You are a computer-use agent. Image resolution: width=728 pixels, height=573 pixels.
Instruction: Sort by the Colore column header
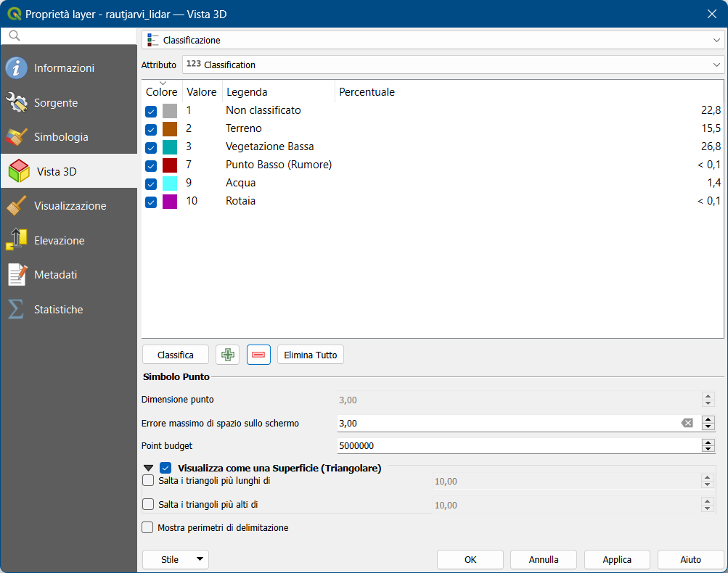click(x=162, y=92)
